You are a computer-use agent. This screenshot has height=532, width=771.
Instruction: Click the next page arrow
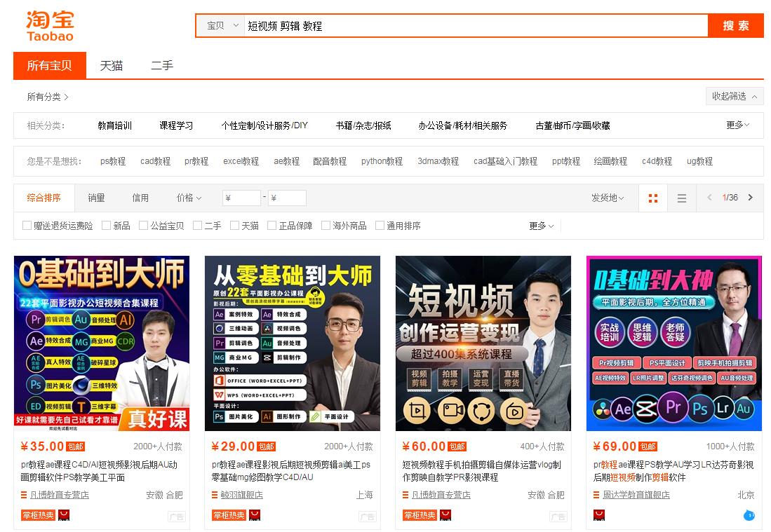point(750,198)
